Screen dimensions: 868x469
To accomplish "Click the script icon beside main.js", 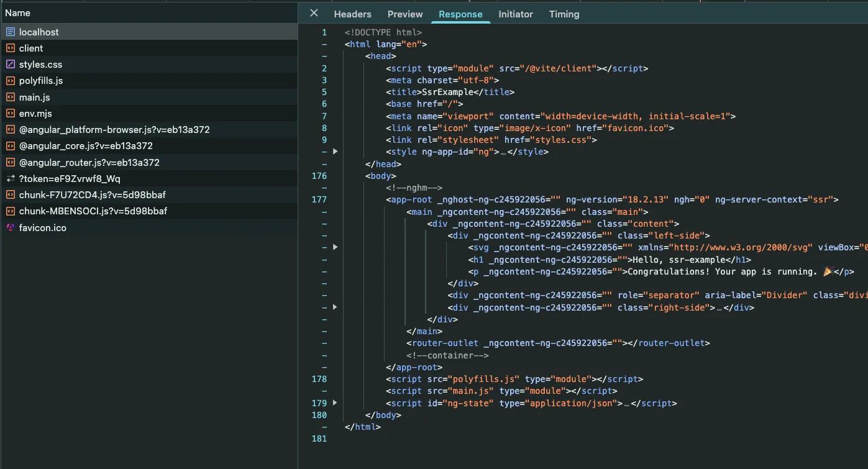I will [11, 97].
